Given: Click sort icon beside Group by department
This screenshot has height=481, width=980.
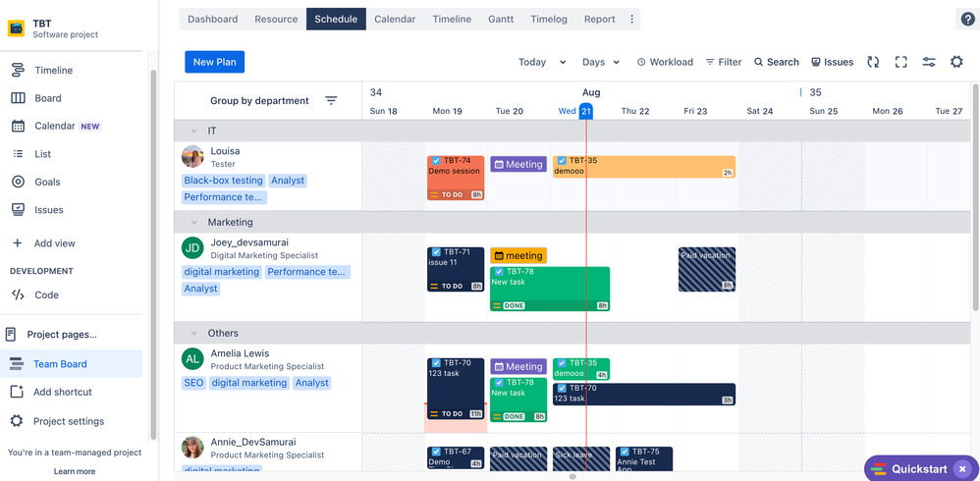Looking at the screenshot, I should [331, 100].
